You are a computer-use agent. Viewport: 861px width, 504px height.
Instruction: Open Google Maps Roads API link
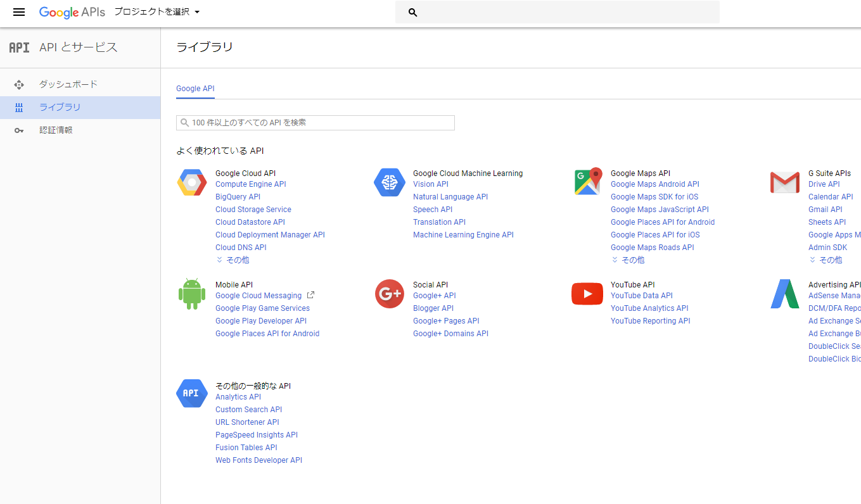(x=653, y=248)
